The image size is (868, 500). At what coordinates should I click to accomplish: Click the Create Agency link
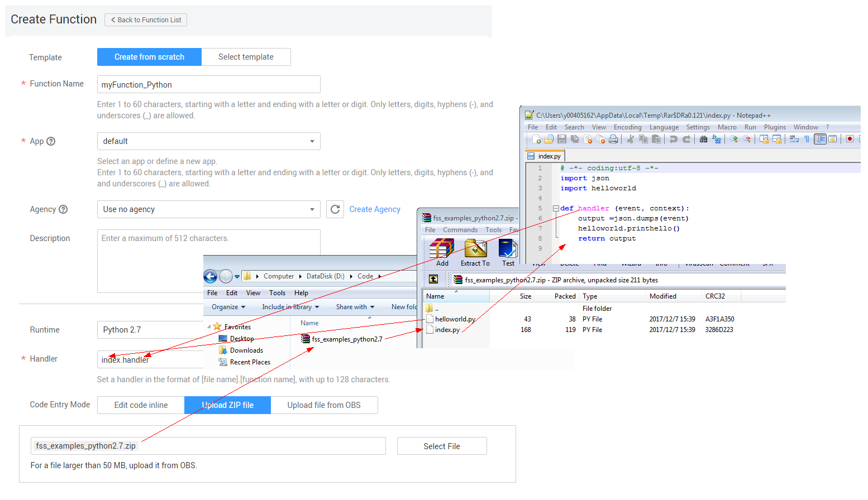375,209
